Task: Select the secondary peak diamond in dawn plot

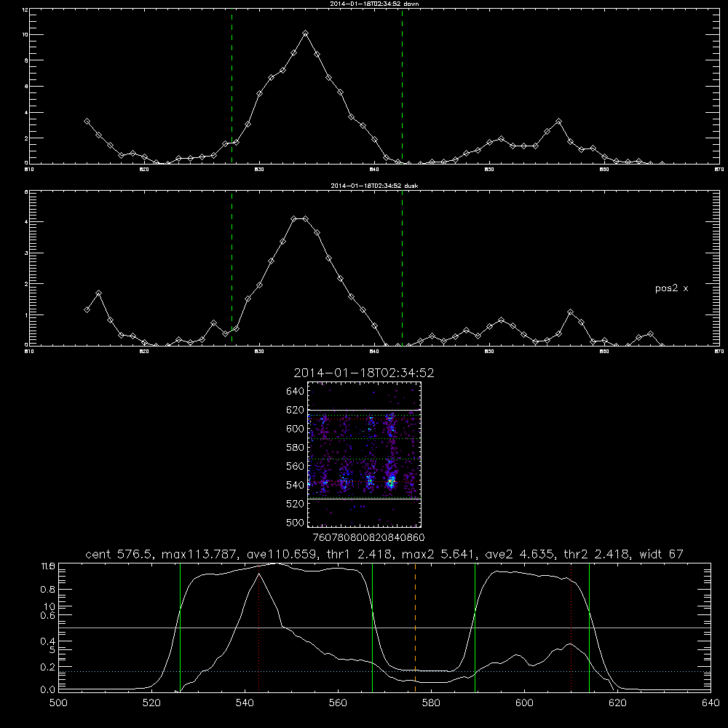Action: [x=558, y=121]
